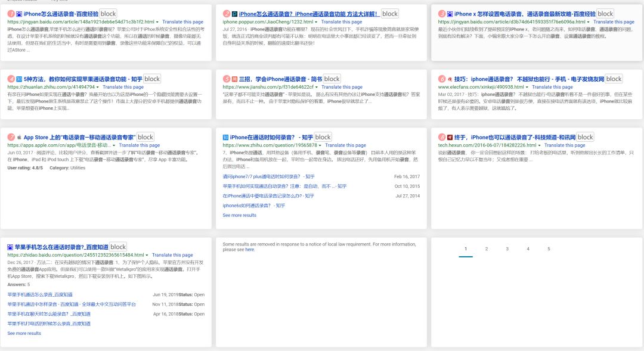Block the zhuanlan.zhihu.com result
644x351 pixels.
[x=152, y=79]
